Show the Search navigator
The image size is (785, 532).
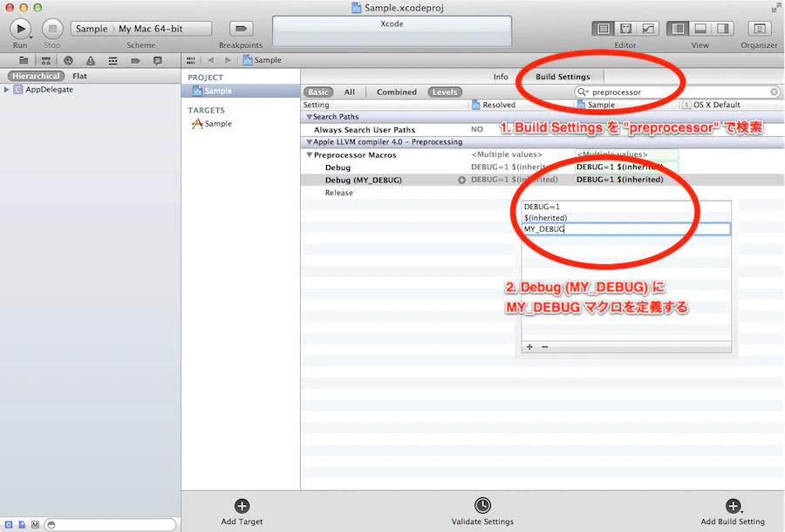click(68, 60)
